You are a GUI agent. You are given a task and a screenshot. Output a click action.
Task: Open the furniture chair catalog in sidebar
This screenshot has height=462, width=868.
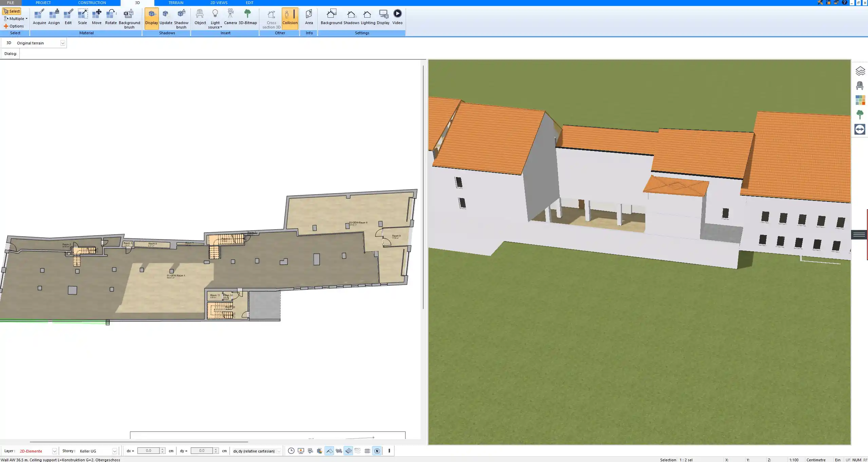pyautogui.click(x=860, y=85)
